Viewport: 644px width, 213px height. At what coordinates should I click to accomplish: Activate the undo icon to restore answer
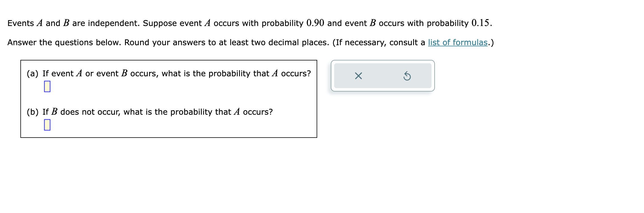click(407, 76)
